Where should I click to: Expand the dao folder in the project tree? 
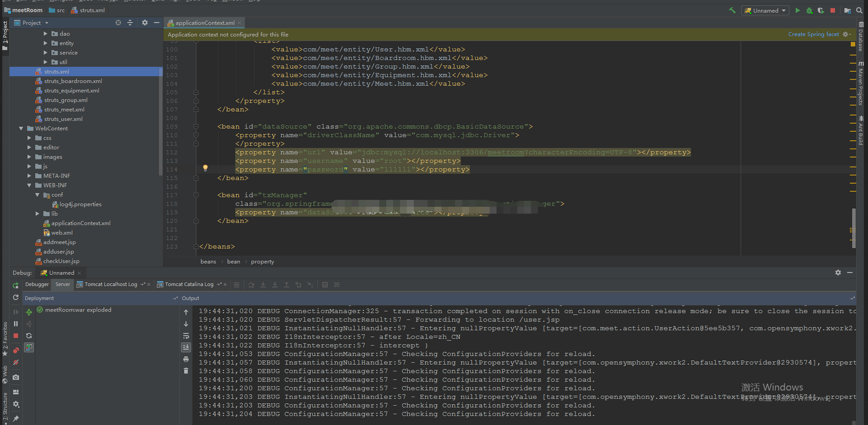click(46, 34)
